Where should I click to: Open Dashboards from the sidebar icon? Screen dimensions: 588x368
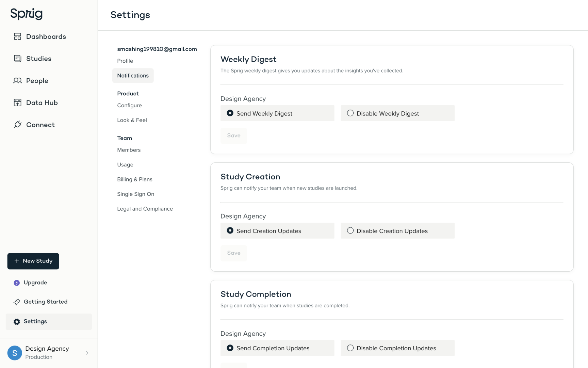click(18, 36)
